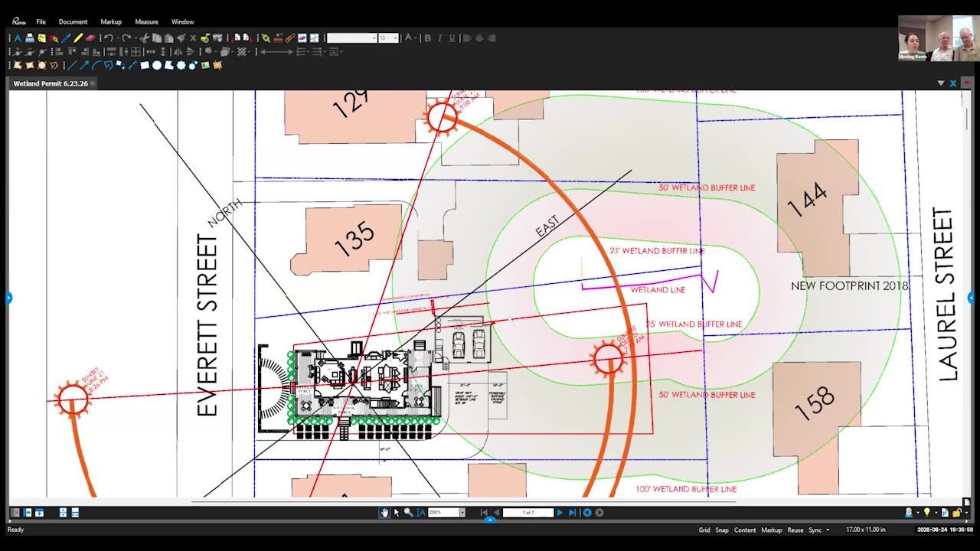Screen dimensions: 980x551
Task: Toggle Grid in status bar
Action: 704,530
